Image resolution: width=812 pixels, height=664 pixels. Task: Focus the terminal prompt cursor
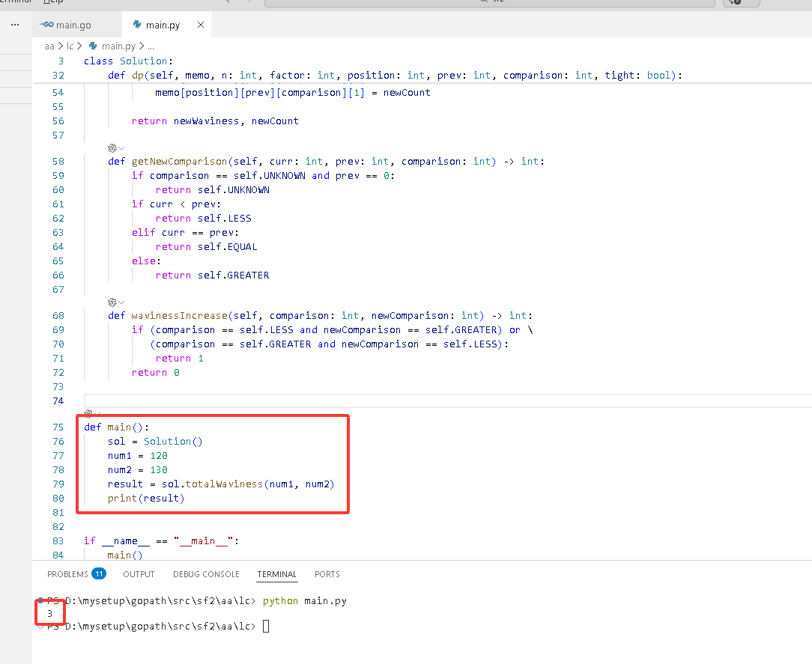(x=266, y=627)
